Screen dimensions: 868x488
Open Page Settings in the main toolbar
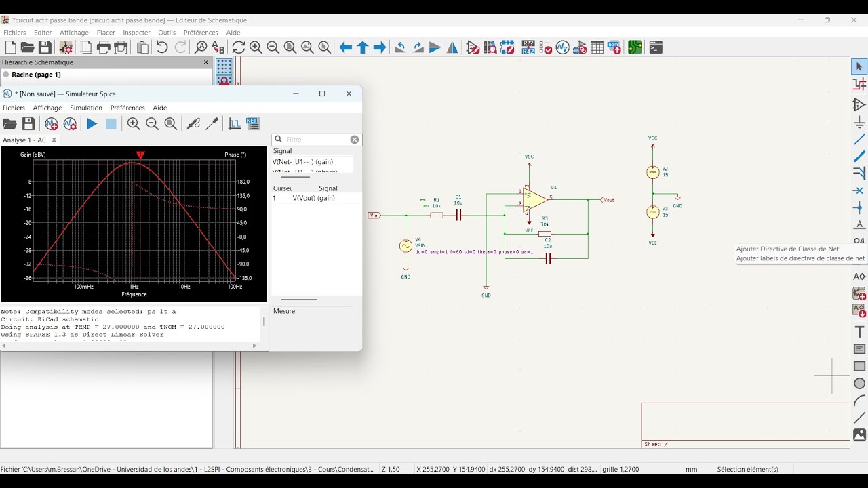click(86, 47)
